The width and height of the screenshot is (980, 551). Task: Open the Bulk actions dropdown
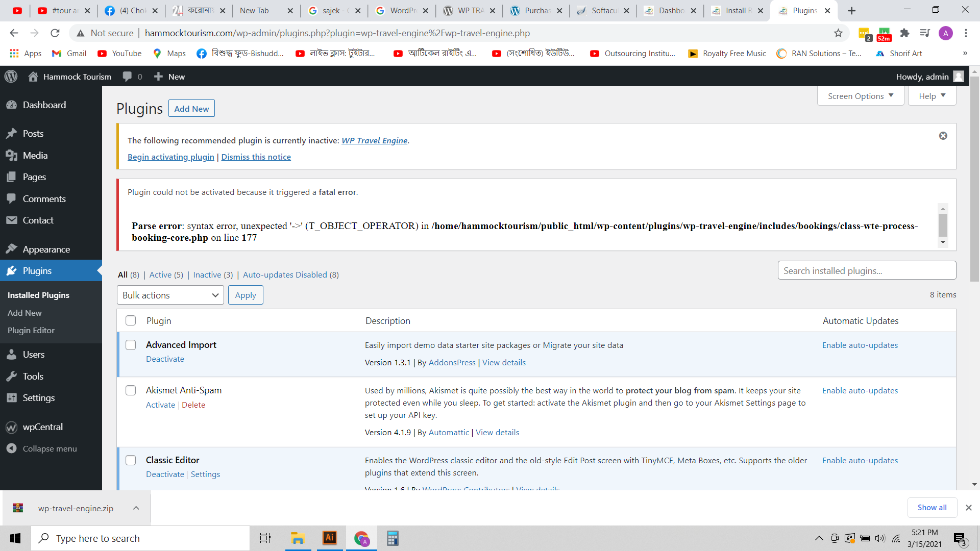170,295
